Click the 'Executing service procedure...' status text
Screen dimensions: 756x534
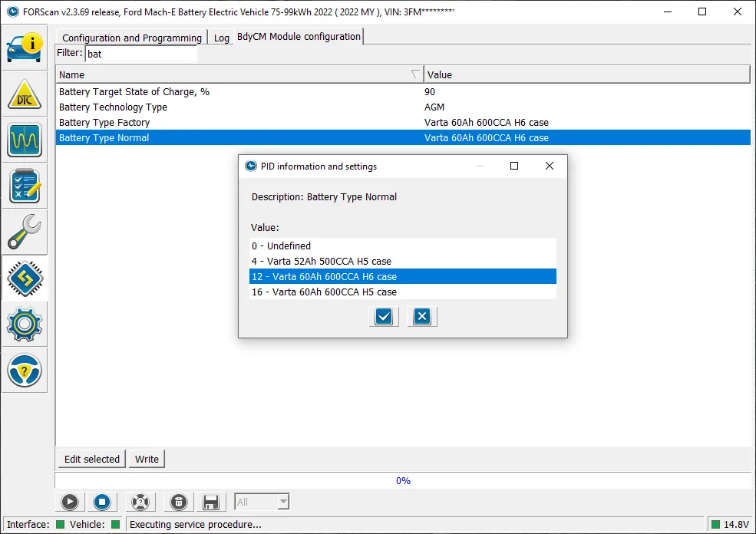(x=195, y=524)
